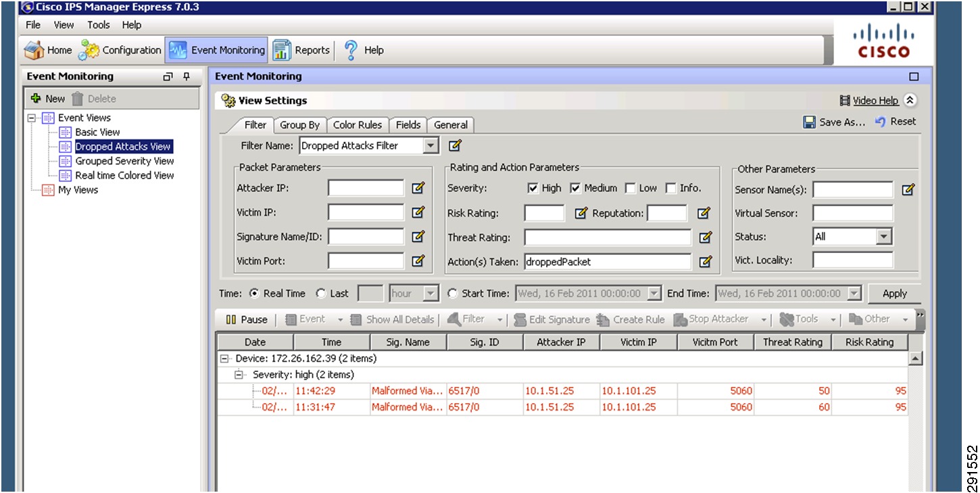Open the Tools menu
The width and height of the screenshot is (980, 493).
pyautogui.click(x=99, y=25)
